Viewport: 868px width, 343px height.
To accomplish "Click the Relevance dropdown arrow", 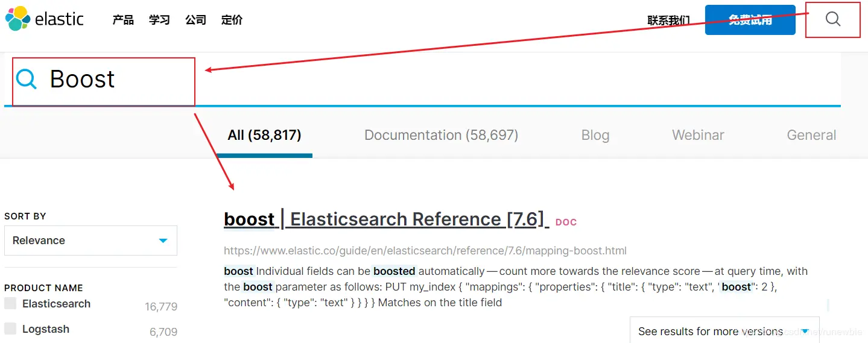I will click(163, 241).
